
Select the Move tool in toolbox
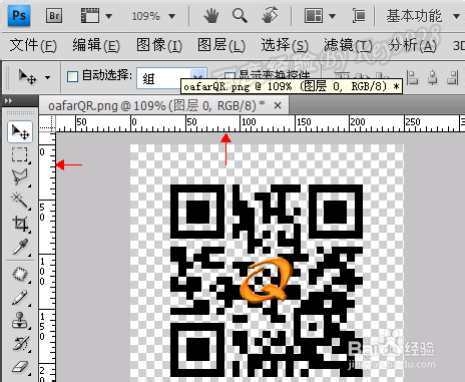coord(20,132)
